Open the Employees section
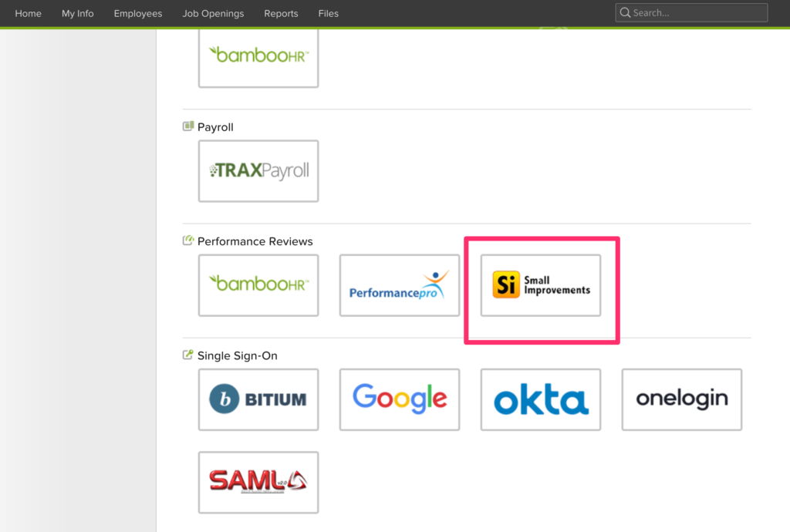This screenshot has width=790, height=532. [x=138, y=14]
